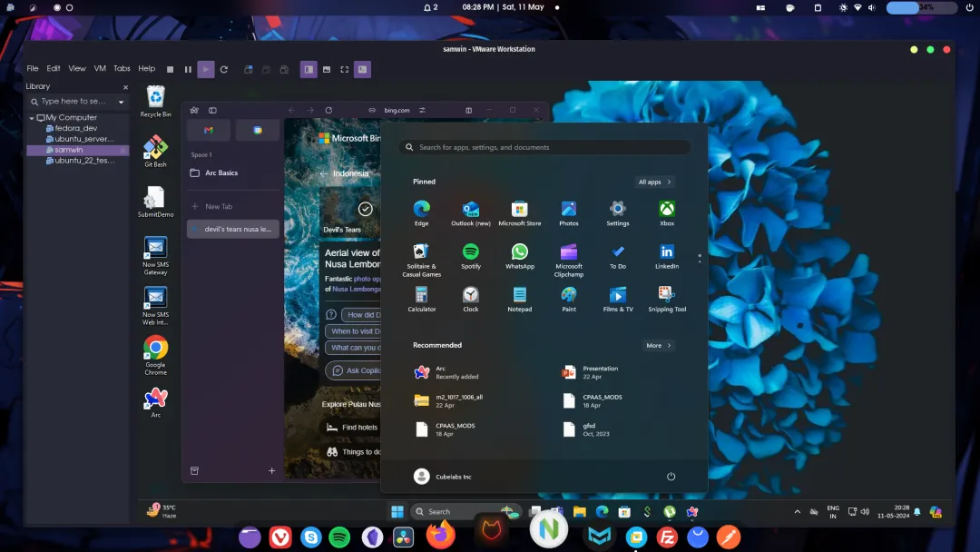980x552 pixels.
Task: Open the Clock app
Action: point(471,299)
